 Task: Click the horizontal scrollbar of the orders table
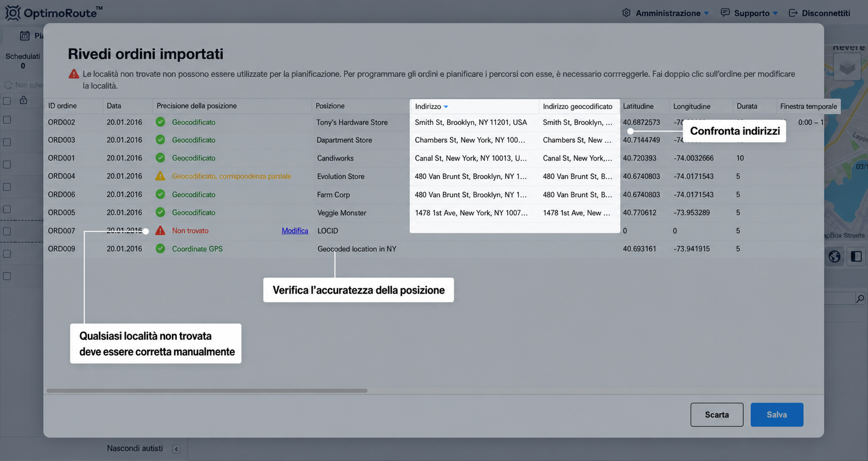207,390
